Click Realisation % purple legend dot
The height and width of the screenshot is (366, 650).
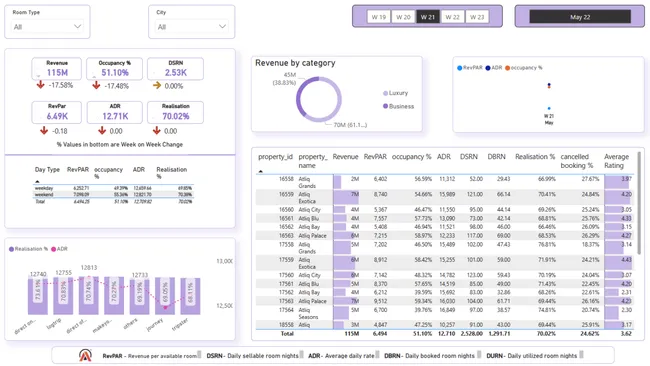[12, 249]
